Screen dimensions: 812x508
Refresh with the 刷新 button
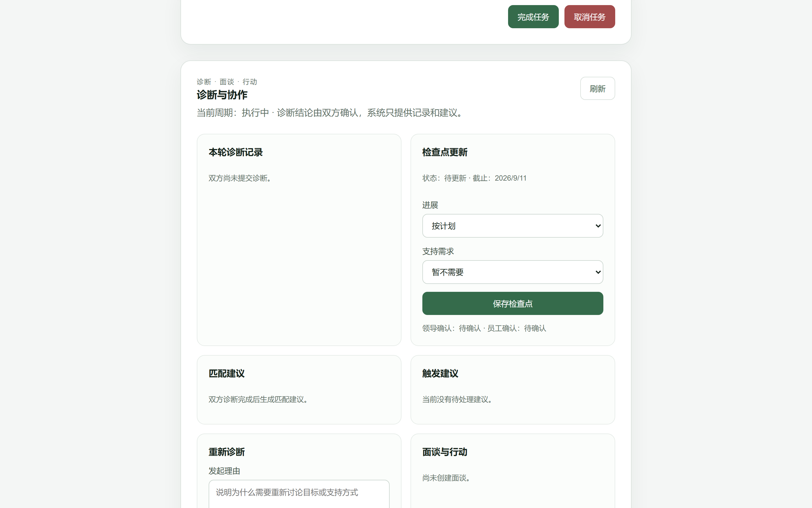[598, 88]
